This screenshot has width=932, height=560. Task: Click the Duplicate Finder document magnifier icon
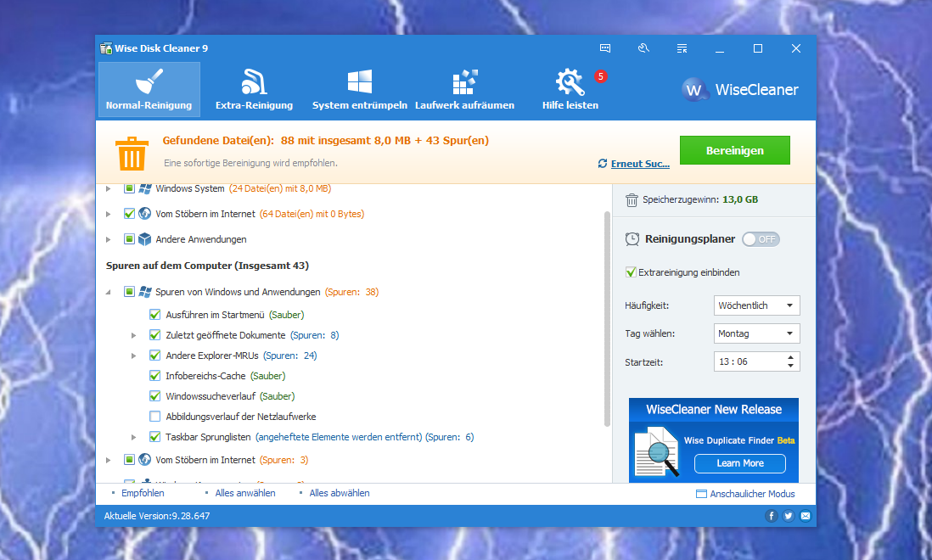tap(656, 452)
